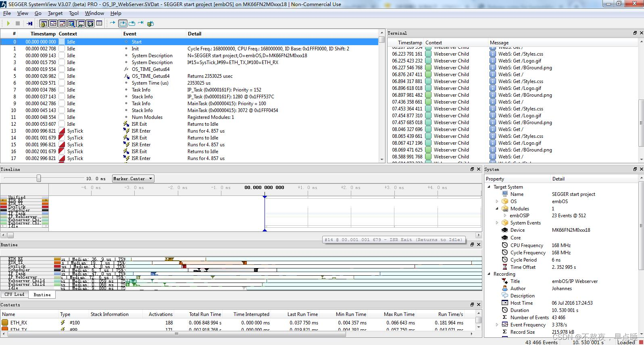Screen dimensions: 644x345
Task: Open the Window menu
Action: point(94,13)
